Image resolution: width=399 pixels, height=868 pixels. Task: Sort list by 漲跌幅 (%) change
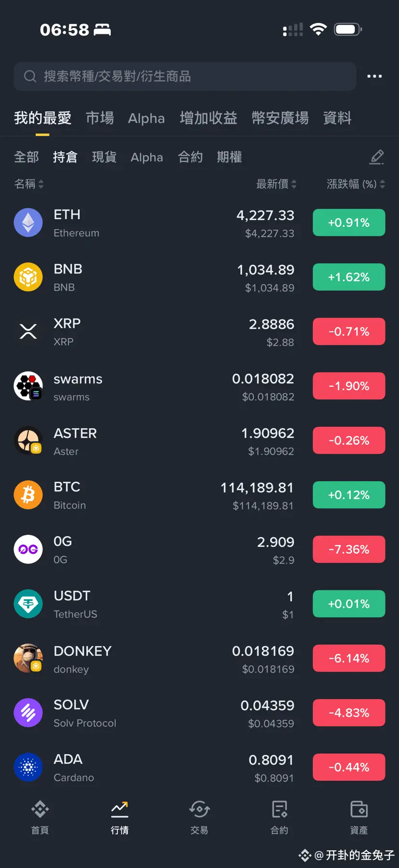(x=356, y=184)
